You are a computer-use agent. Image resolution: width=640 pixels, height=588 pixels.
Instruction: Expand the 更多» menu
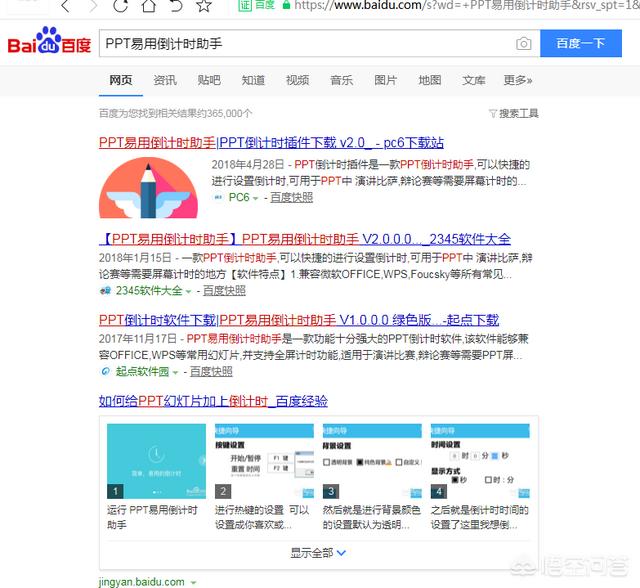coord(518,80)
